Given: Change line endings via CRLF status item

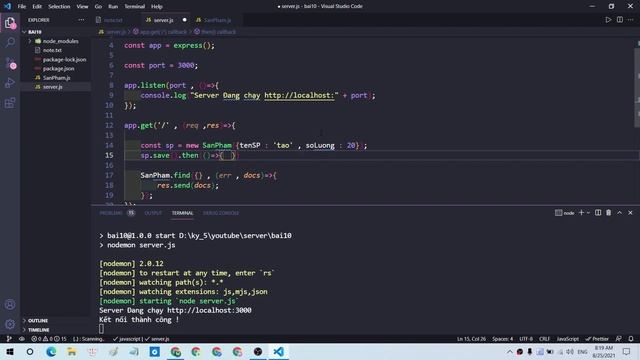Looking at the screenshot, I should 544,339.
